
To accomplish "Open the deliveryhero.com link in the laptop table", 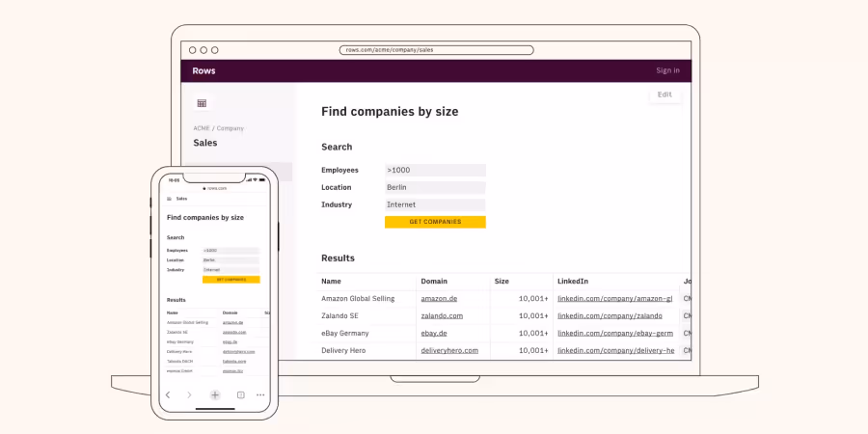I will click(x=449, y=350).
